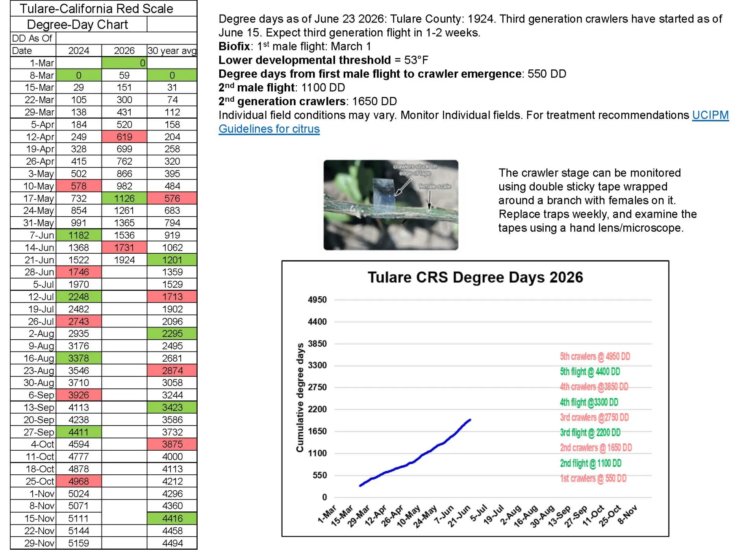
Task: Select the 4494 value on 29-Nov
Action: 172,543
